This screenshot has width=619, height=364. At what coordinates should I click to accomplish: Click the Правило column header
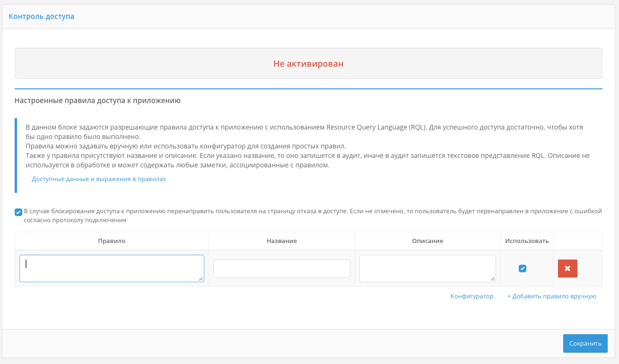[112, 241]
